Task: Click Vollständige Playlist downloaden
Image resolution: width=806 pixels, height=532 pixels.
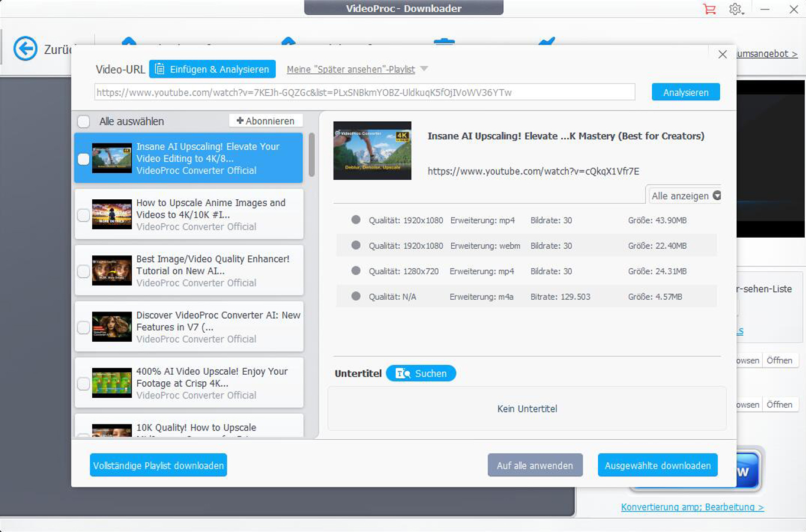Action: [x=158, y=465]
